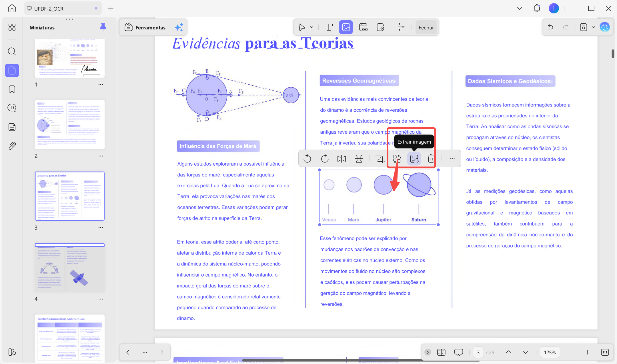The image size is (617, 364).
Task: Open the notifications bell
Action: (537, 8)
